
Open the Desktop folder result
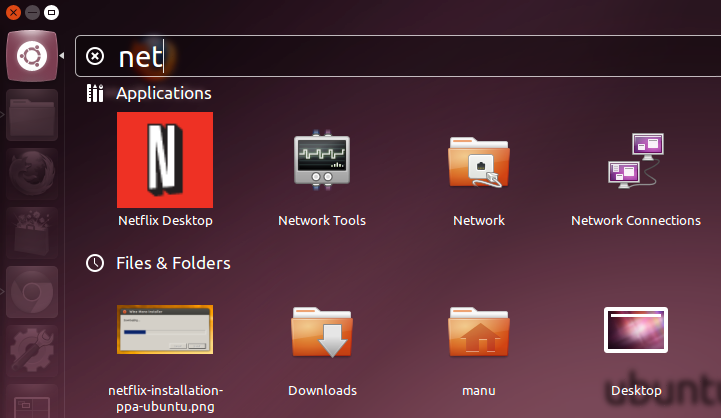tap(636, 330)
